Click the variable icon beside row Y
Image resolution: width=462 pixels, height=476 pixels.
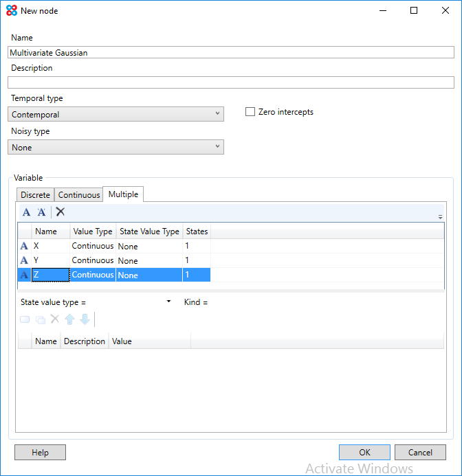click(x=24, y=260)
